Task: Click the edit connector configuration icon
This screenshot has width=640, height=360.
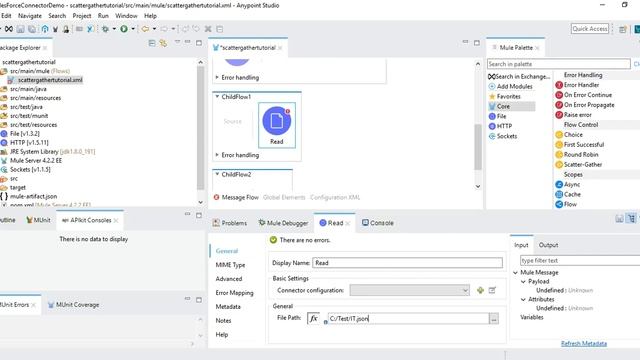Action: click(492, 290)
